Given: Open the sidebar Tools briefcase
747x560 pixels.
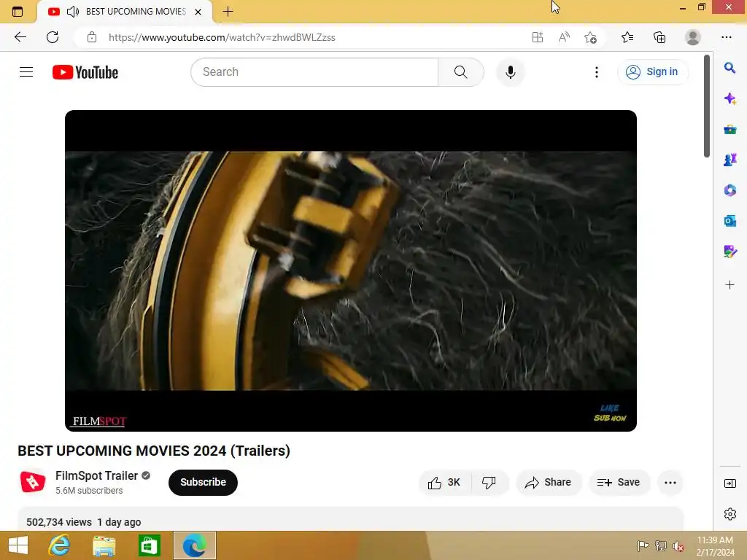Looking at the screenshot, I should pos(729,129).
